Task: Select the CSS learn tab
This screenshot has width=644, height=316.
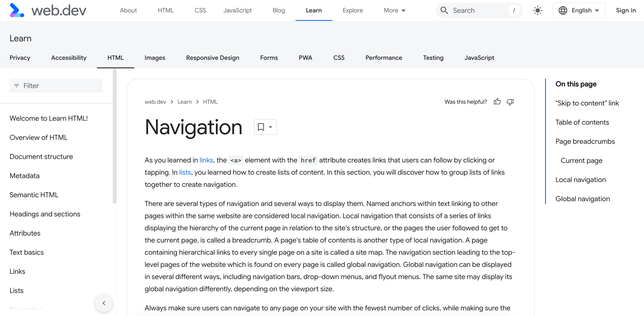Action: 339,57
